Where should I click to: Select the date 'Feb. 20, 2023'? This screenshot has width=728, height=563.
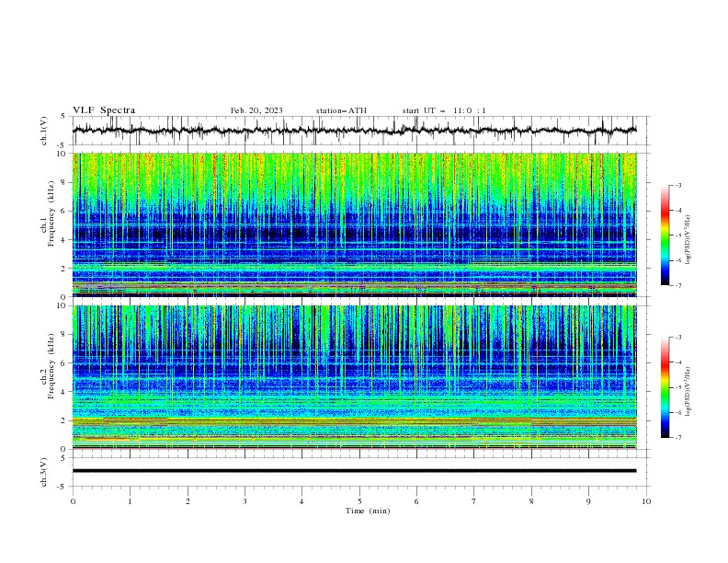[x=256, y=110]
